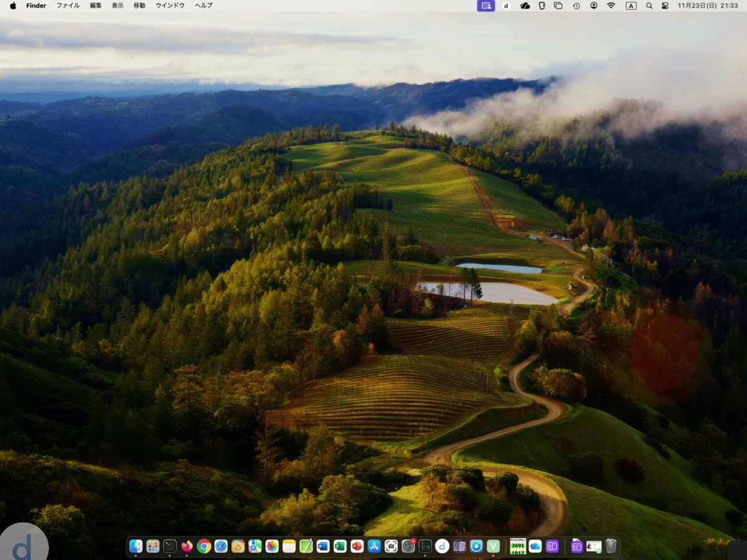Open the input source A menu

(631, 6)
